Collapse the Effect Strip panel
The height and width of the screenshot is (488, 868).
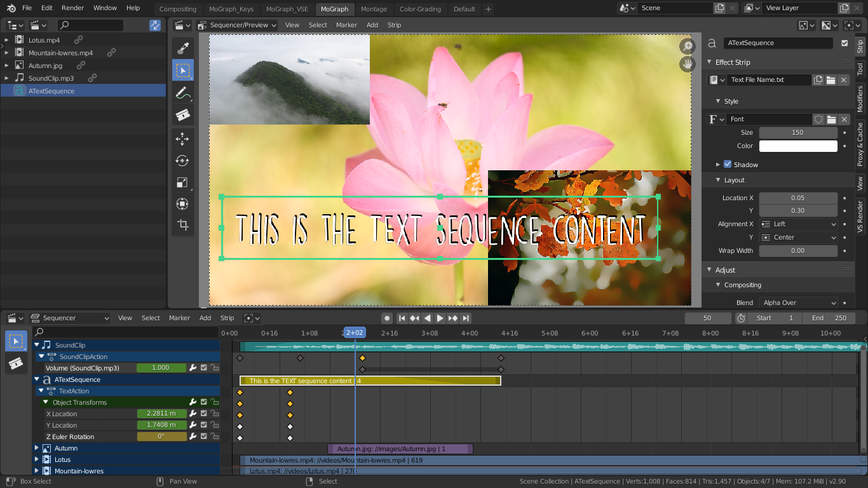pyautogui.click(x=710, y=62)
